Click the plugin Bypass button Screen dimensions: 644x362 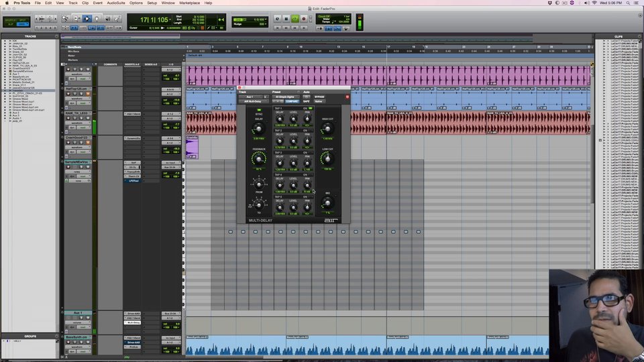319,97
